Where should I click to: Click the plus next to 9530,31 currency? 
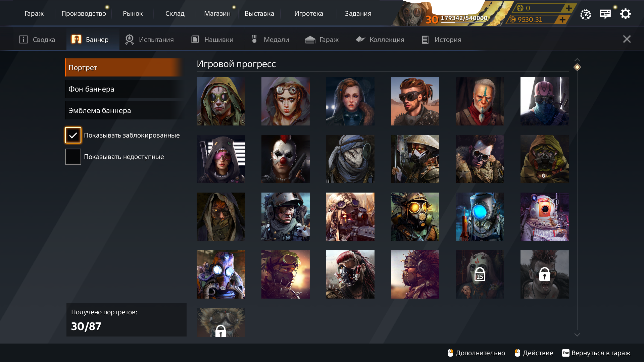pyautogui.click(x=562, y=19)
